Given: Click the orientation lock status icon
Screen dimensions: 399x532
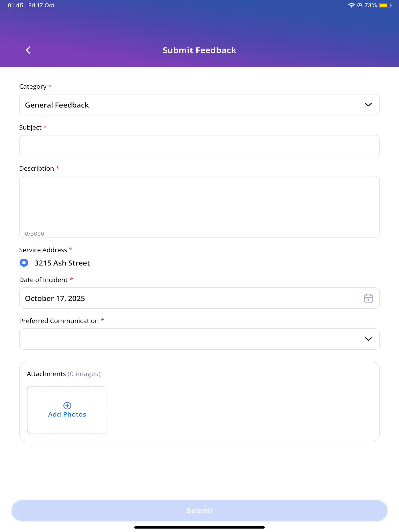Looking at the screenshot, I should (359, 5).
